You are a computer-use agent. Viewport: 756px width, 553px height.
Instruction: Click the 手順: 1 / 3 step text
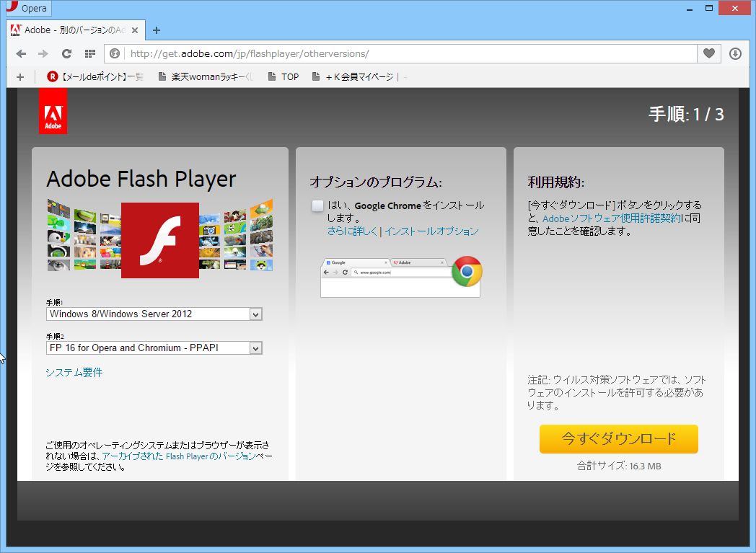(x=686, y=114)
